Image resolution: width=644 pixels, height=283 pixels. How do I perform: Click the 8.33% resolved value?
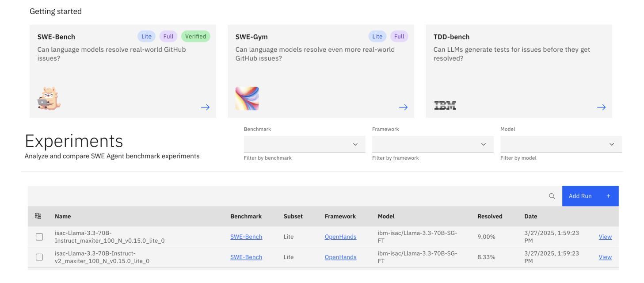[x=486, y=257]
